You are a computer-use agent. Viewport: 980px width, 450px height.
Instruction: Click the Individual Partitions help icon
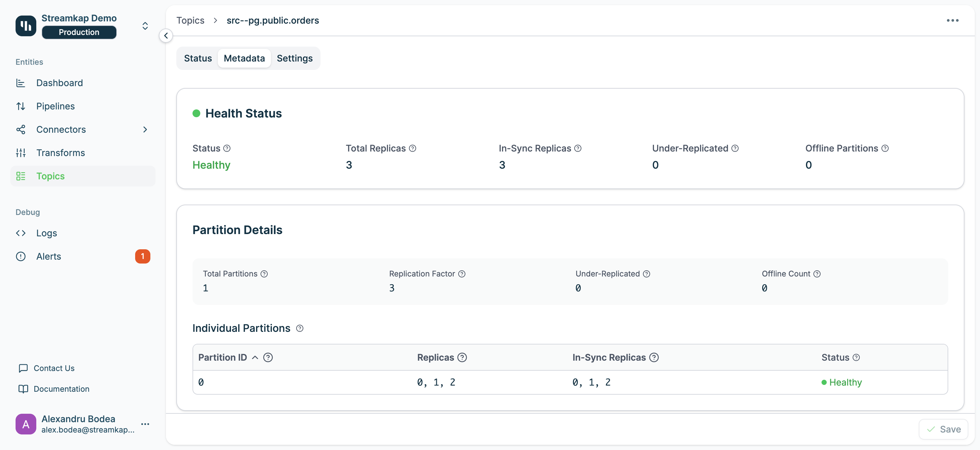pos(300,328)
